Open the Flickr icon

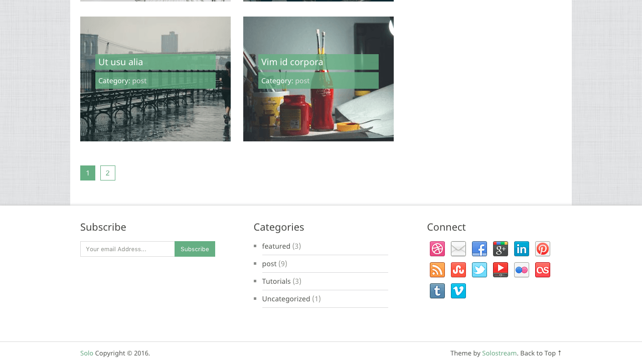point(522,270)
